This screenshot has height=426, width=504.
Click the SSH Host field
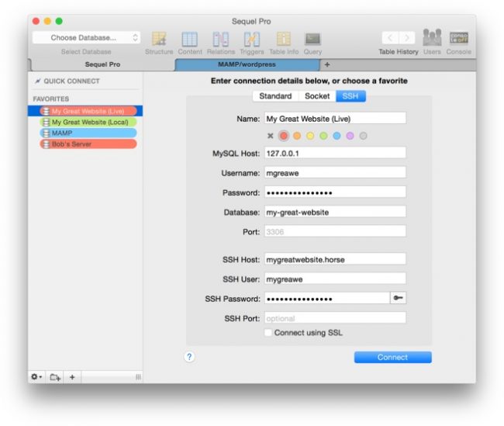335,259
